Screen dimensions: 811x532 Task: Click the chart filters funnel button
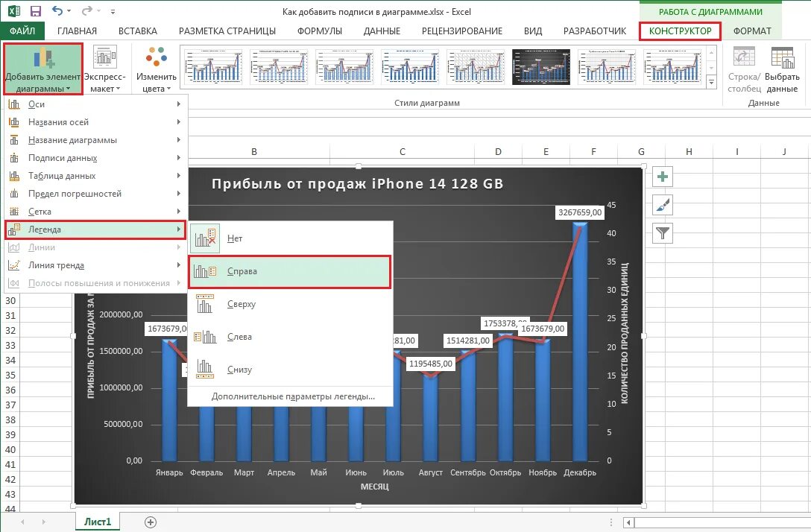663,233
